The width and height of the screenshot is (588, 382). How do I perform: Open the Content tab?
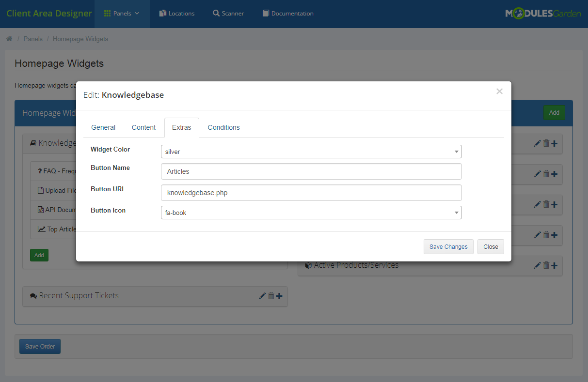[143, 127]
